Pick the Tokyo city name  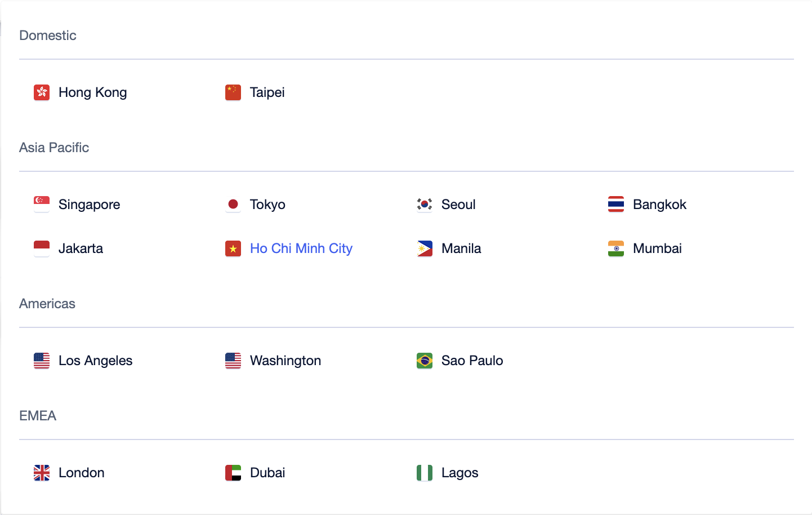coord(267,205)
